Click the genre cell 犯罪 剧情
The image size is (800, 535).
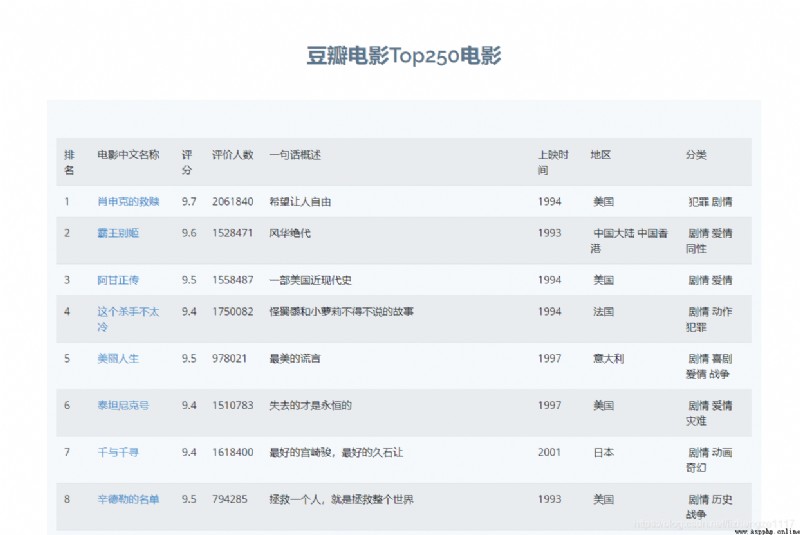coord(710,201)
